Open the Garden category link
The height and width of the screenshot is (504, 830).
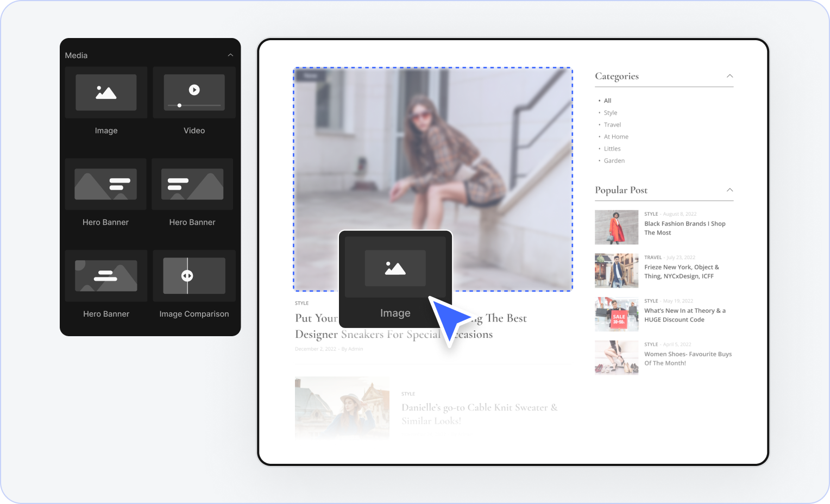[x=614, y=161]
